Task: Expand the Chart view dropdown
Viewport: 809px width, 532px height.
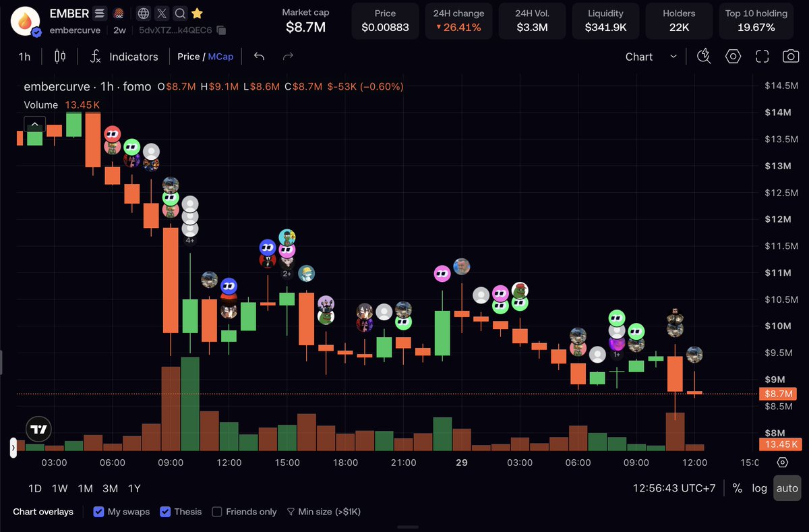Action: point(651,57)
